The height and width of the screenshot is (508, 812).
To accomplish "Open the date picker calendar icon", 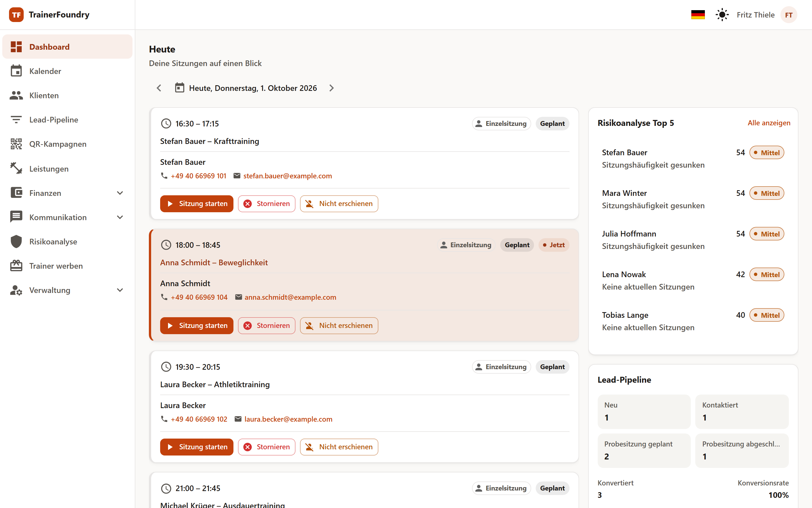I will tap(180, 88).
